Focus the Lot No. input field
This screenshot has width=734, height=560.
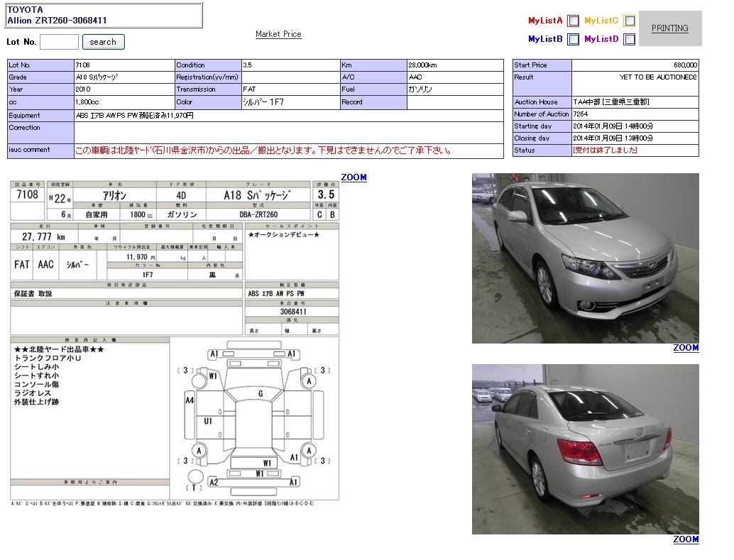coord(59,42)
